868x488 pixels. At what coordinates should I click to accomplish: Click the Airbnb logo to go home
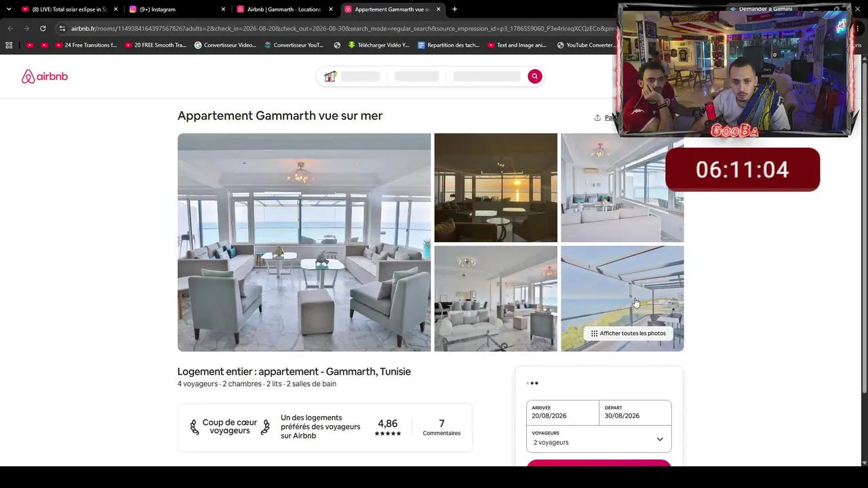point(45,77)
